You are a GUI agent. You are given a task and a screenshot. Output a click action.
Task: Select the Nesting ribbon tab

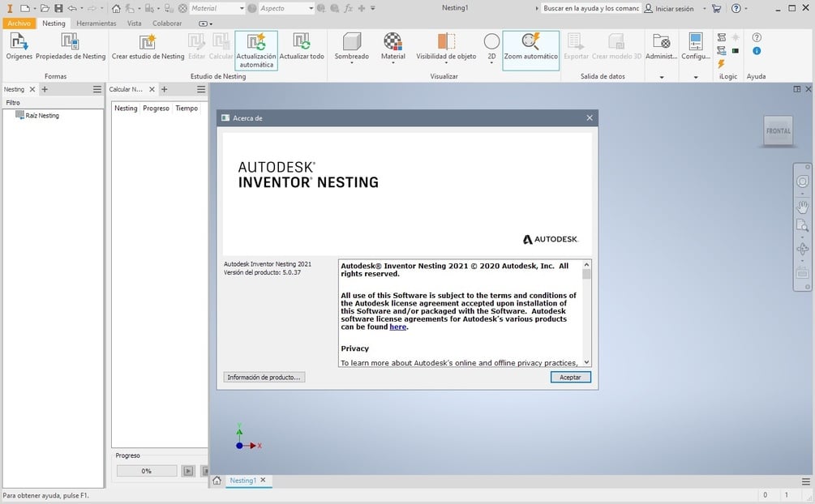pyautogui.click(x=54, y=23)
